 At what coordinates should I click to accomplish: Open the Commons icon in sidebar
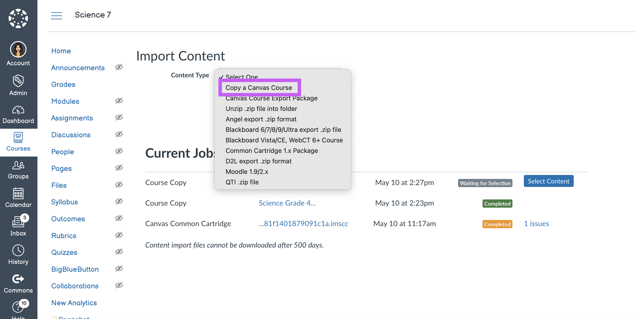(x=18, y=279)
